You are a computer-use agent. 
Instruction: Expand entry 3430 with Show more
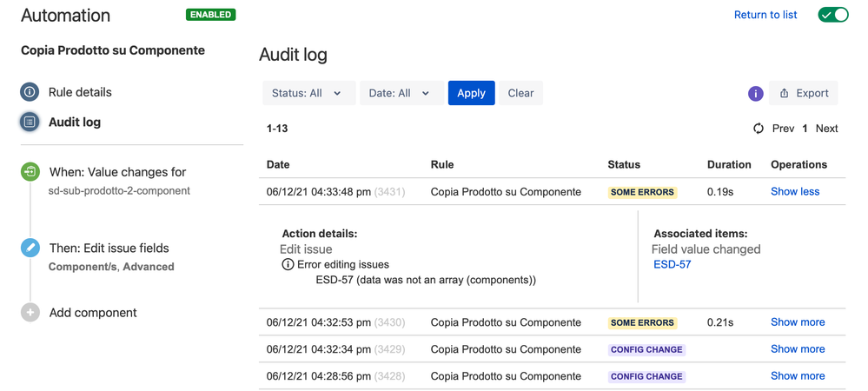pyautogui.click(x=798, y=322)
